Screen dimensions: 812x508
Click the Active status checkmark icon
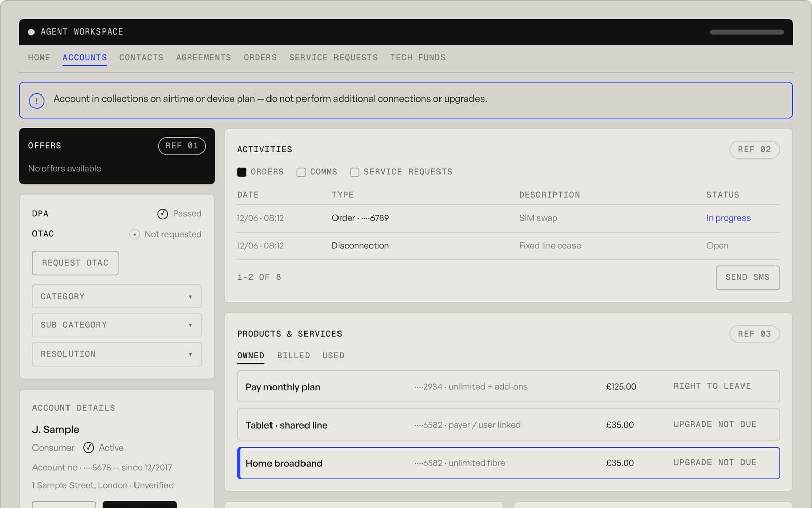coord(89,448)
